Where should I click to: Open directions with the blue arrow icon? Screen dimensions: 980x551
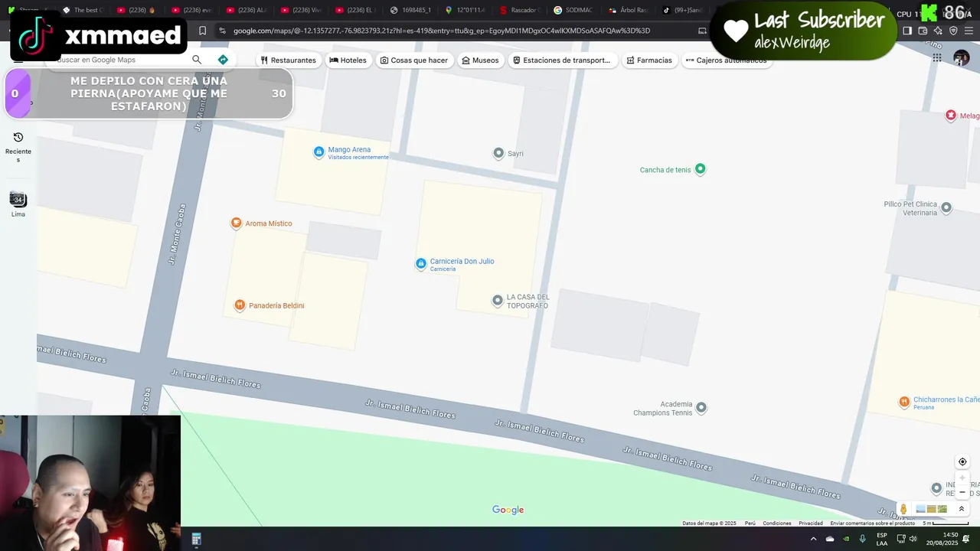(223, 60)
